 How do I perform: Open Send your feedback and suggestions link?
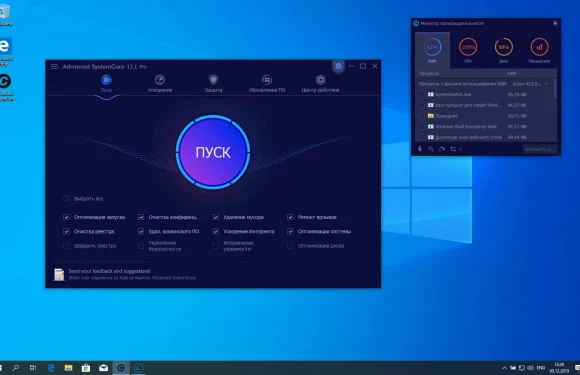(x=109, y=271)
